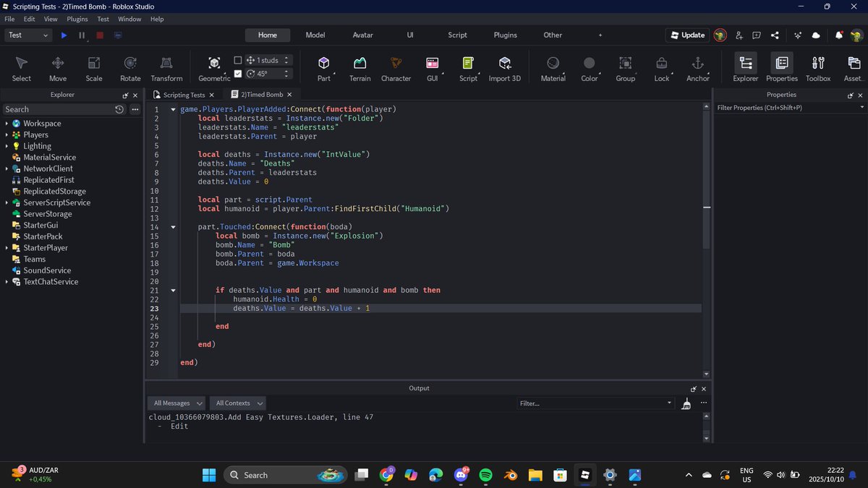Open Filter Properties dropdown arrow
The image size is (868, 488).
[861, 108]
